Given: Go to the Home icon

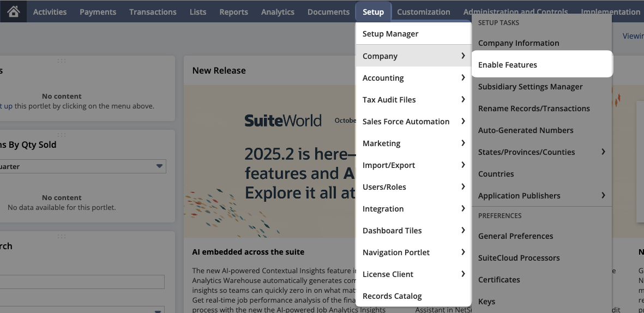Looking at the screenshot, I should 14,11.
